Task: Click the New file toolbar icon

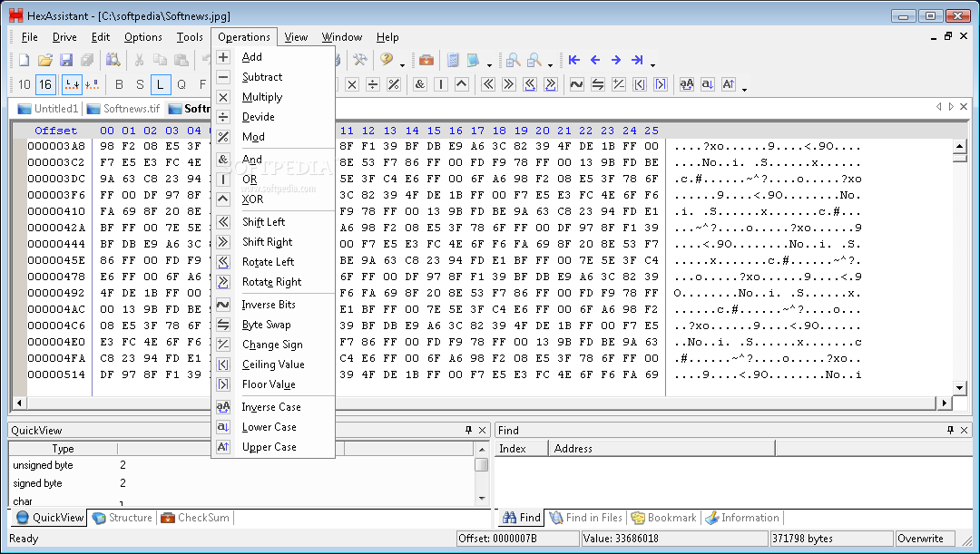Action: (x=24, y=60)
